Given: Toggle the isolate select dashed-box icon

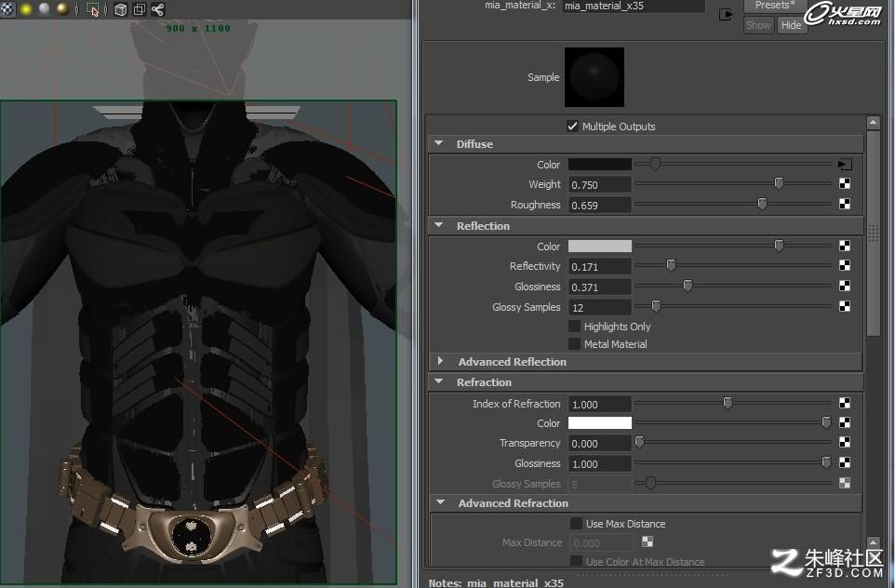Looking at the screenshot, I should click(x=92, y=9).
